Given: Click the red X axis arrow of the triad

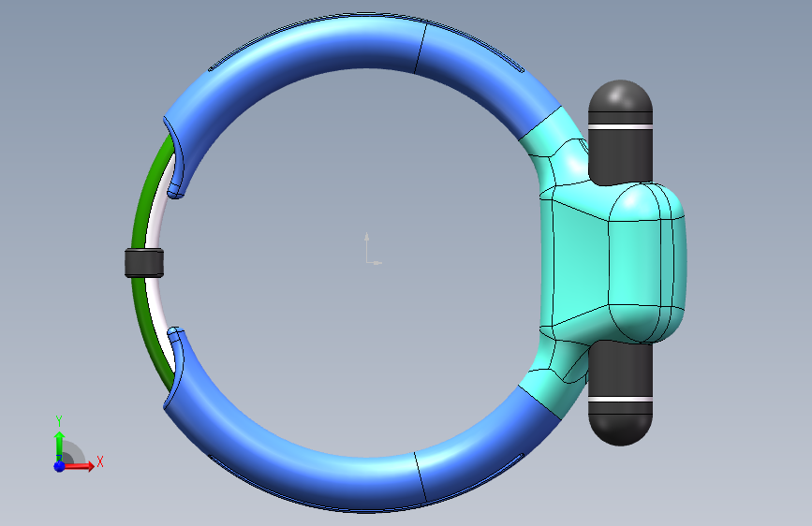Looking at the screenshot, I should tap(79, 466).
